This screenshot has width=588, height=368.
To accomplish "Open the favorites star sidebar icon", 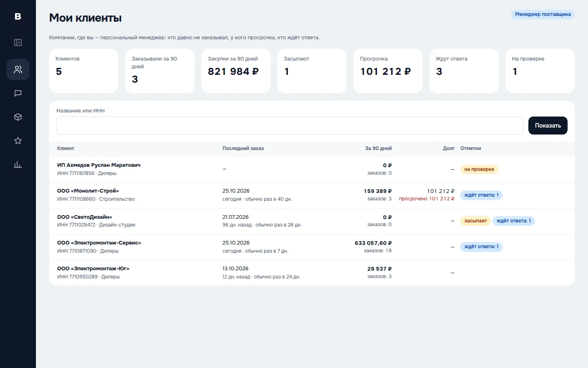I will [18, 141].
